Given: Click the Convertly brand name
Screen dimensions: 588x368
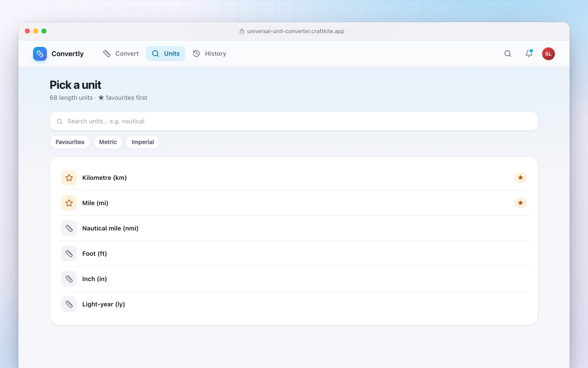Looking at the screenshot, I should (68, 54).
